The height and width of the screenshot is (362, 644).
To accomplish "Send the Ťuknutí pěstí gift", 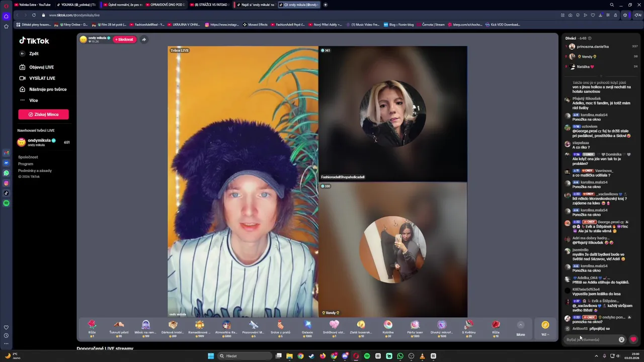I will pos(119,328).
